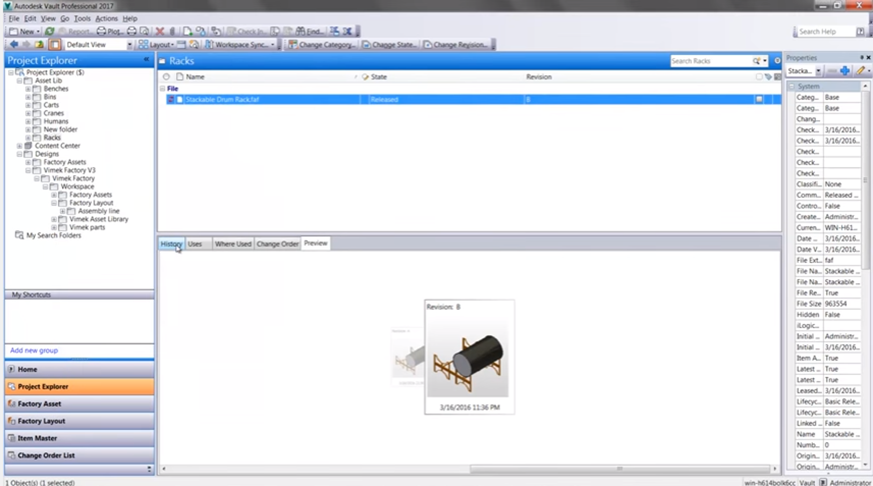Select the Assembly line folder in tree
873x486 pixels.
pyautogui.click(x=99, y=211)
